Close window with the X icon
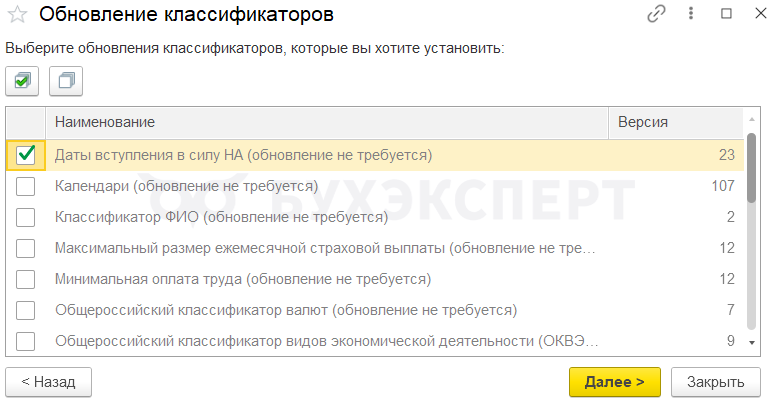Viewport: 772px width, 402px height. point(755,15)
